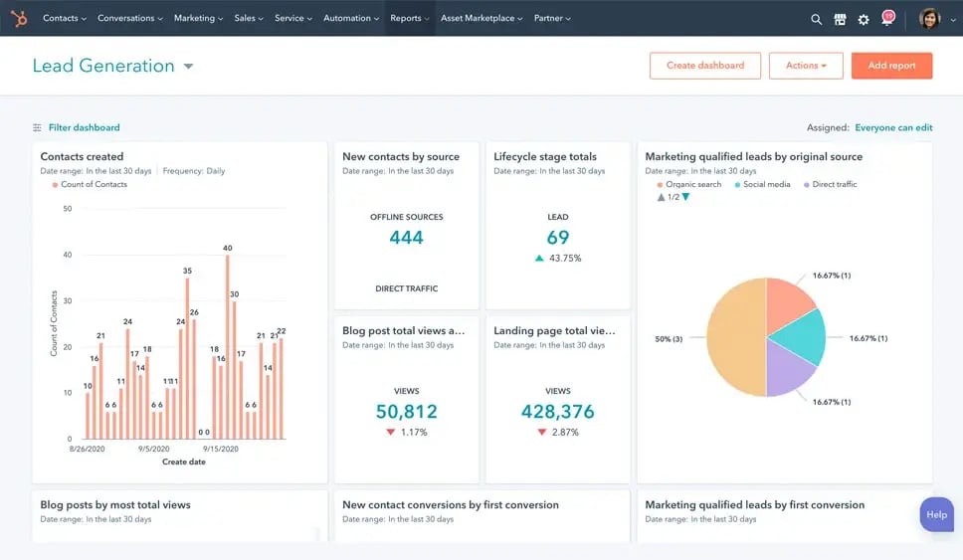
Task: Click the landing page views value 428,376
Action: click(558, 412)
